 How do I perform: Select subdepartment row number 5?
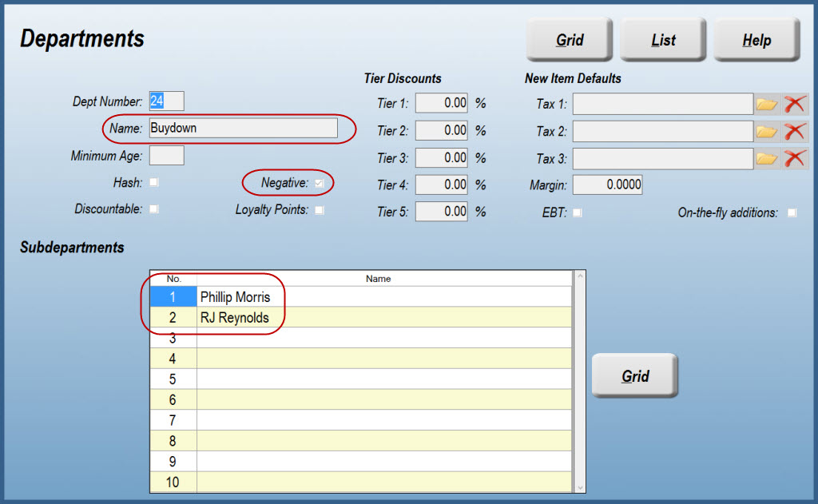tap(173, 379)
